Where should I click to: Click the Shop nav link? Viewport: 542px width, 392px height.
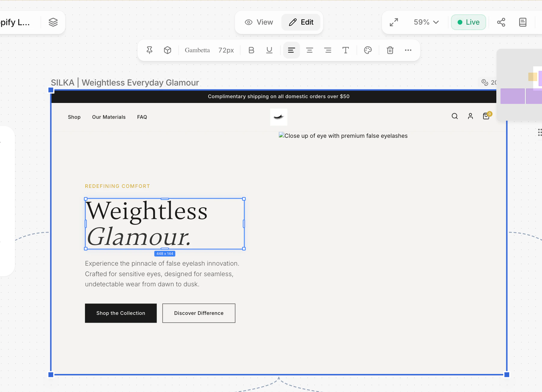pos(74,117)
